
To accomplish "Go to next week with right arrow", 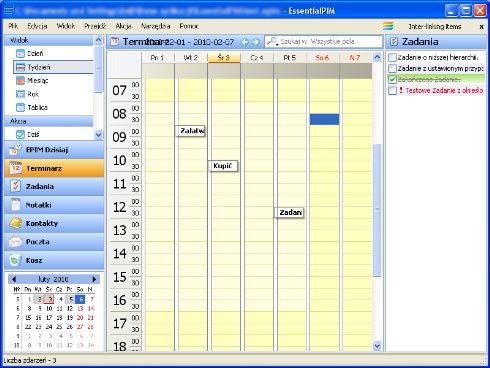I will coord(256,42).
